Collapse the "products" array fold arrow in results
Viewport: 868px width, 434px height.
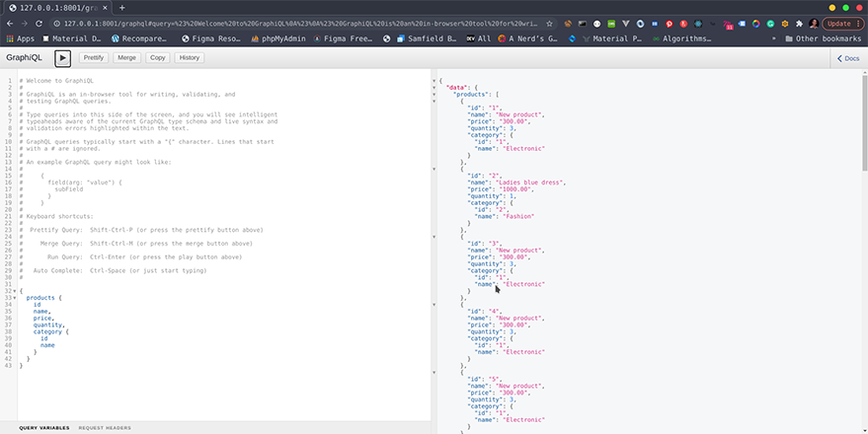pyautogui.click(x=434, y=95)
